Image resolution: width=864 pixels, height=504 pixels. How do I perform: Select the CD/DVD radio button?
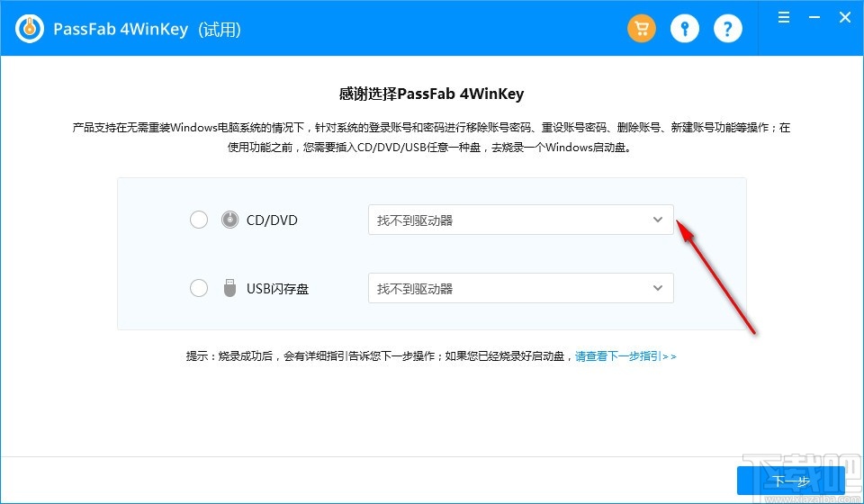click(x=199, y=220)
